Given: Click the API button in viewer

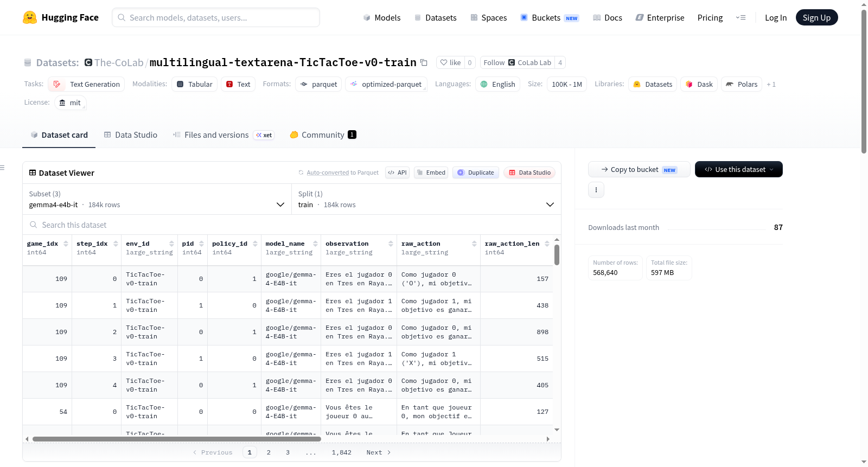Looking at the screenshot, I should pyautogui.click(x=397, y=172).
